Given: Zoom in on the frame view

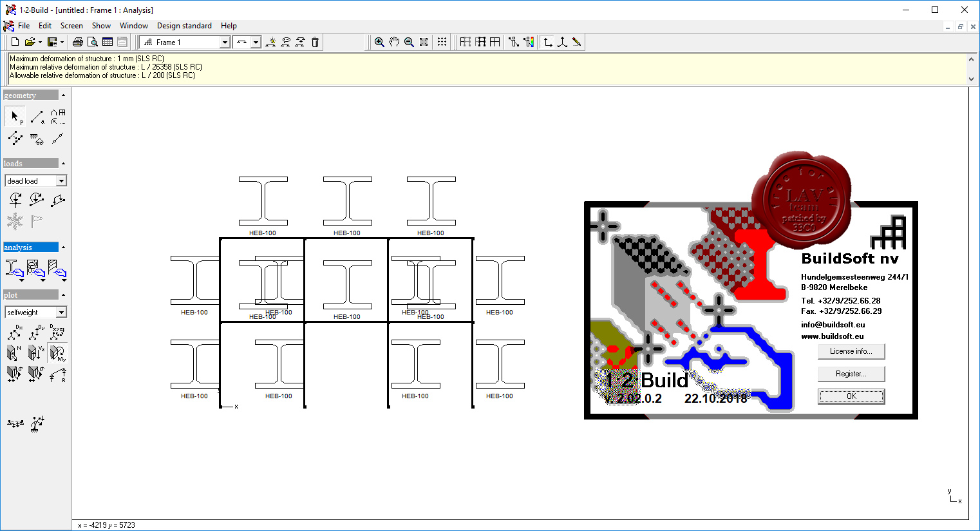Looking at the screenshot, I should pos(379,42).
